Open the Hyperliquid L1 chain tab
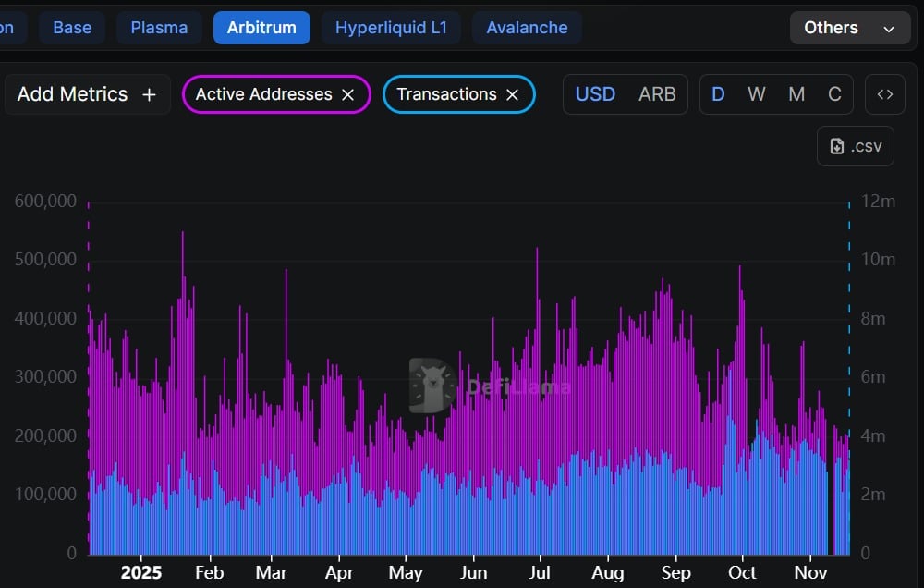The height and width of the screenshot is (588, 924). click(391, 28)
